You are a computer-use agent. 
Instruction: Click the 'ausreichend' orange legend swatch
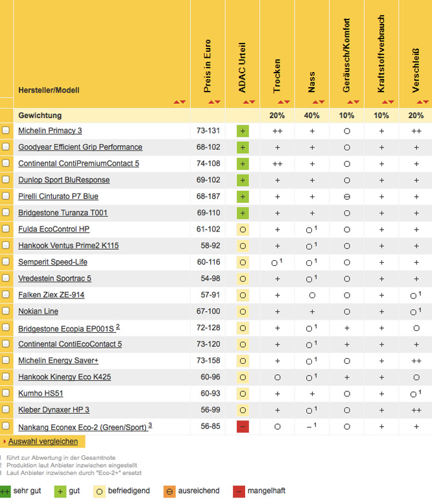[169, 492]
